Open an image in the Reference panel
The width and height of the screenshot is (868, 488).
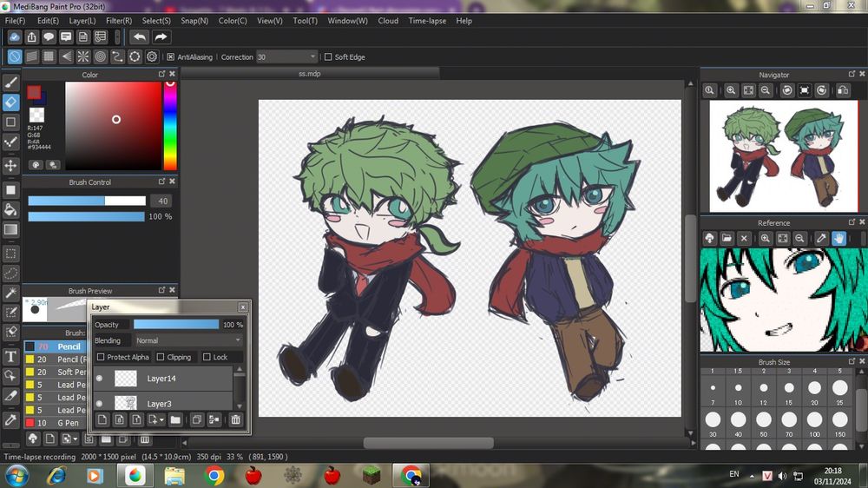click(727, 238)
